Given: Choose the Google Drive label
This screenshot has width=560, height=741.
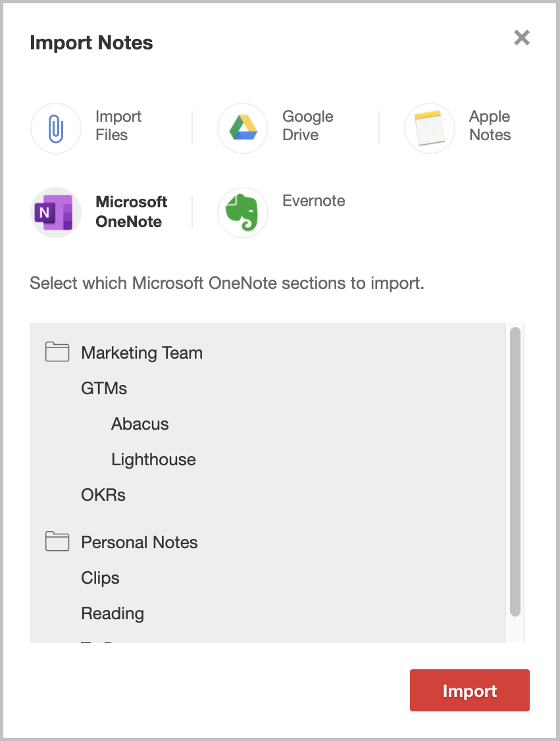Looking at the screenshot, I should coord(308,126).
